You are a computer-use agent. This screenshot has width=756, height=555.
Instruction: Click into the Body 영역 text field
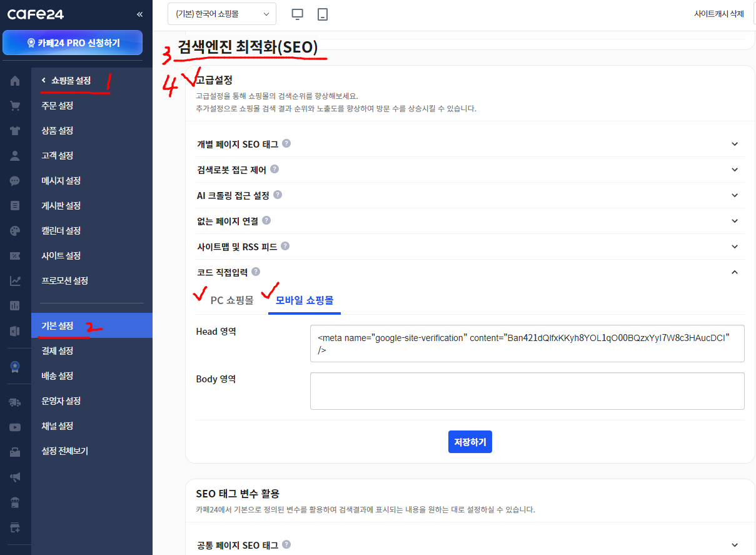(527, 390)
